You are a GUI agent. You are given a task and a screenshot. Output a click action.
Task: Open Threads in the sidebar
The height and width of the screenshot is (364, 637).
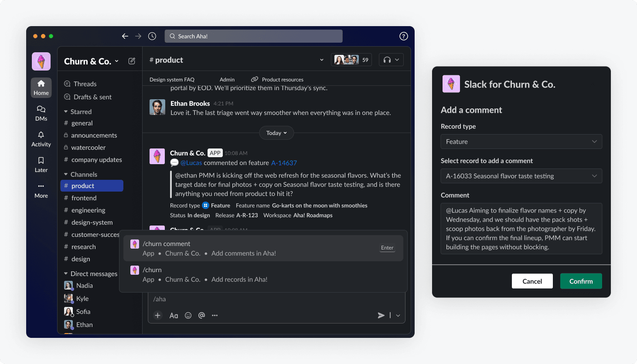(85, 84)
